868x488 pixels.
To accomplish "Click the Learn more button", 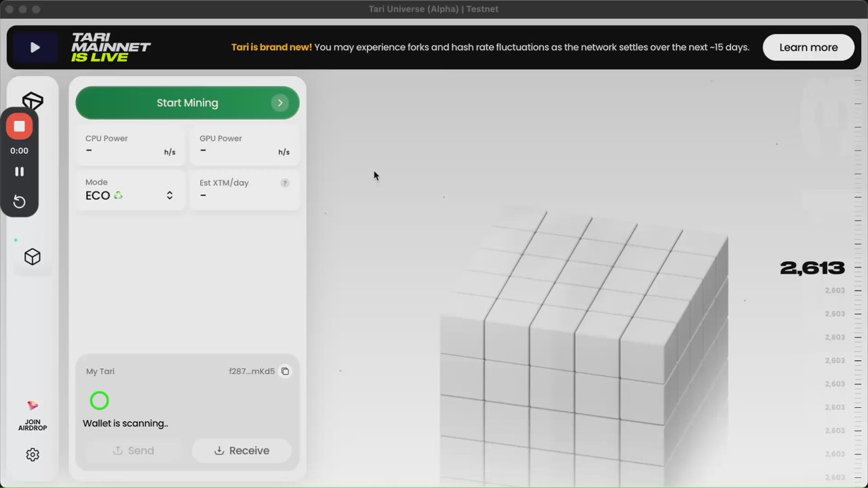I will tap(808, 48).
